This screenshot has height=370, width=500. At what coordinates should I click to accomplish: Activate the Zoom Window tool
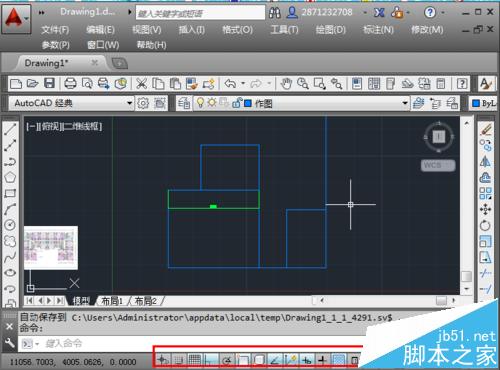(320, 83)
